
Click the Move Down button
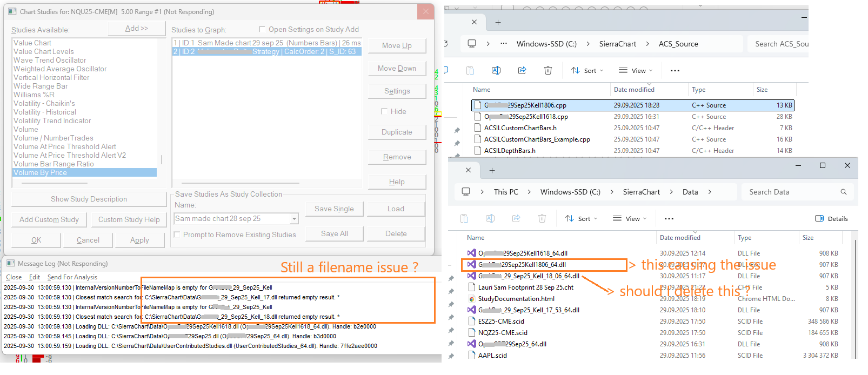(397, 68)
